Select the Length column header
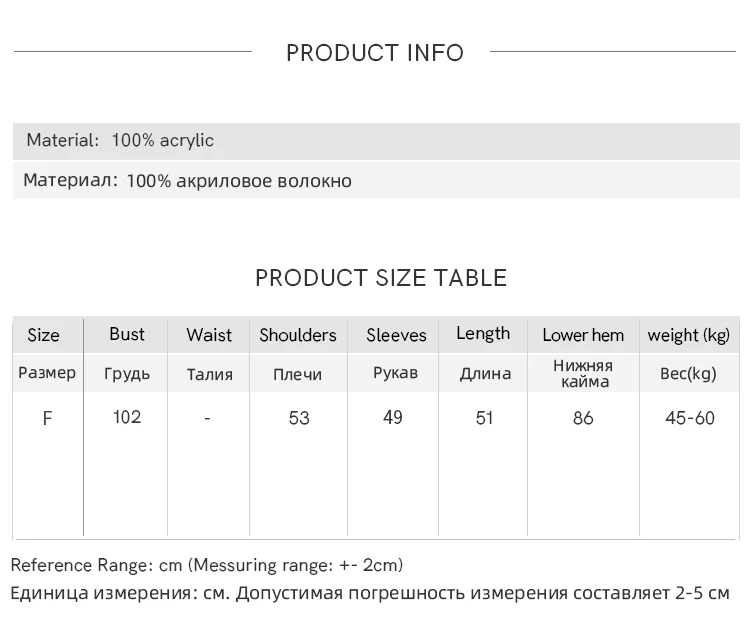The width and height of the screenshot is (750, 630). point(483,334)
